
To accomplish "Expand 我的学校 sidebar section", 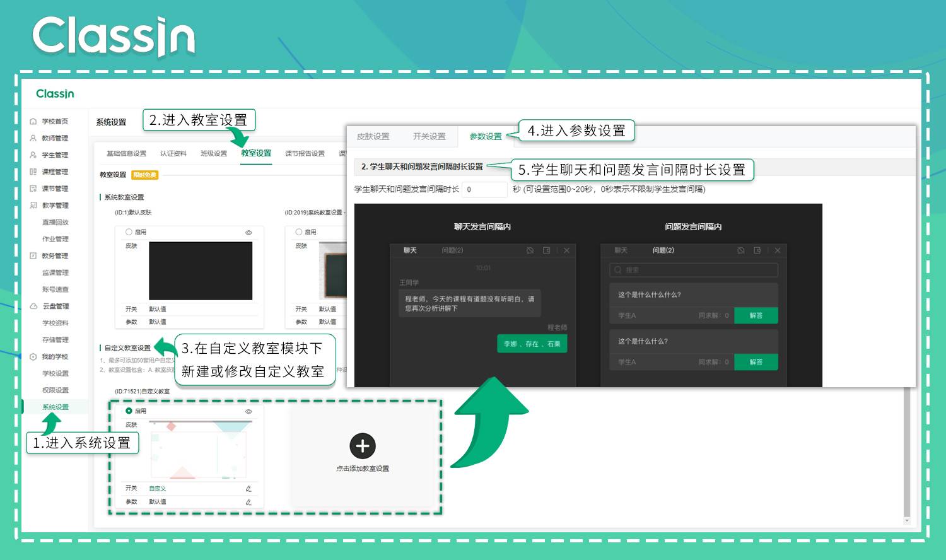I will (55, 357).
